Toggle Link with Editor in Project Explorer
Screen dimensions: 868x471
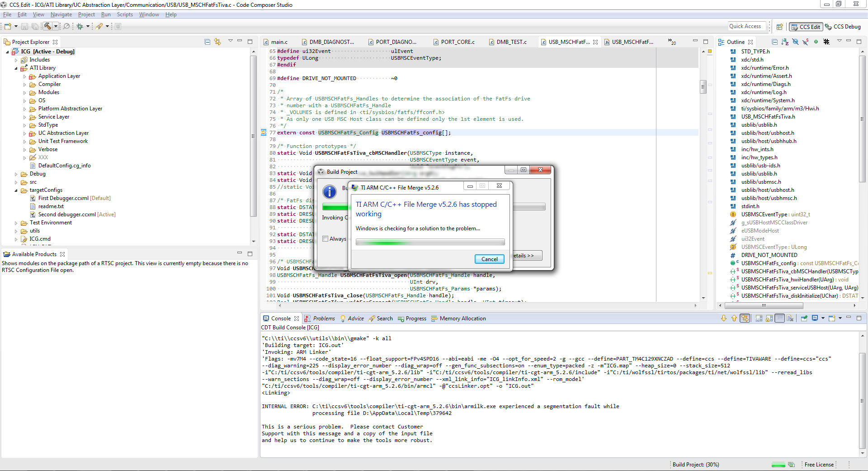point(217,42)
